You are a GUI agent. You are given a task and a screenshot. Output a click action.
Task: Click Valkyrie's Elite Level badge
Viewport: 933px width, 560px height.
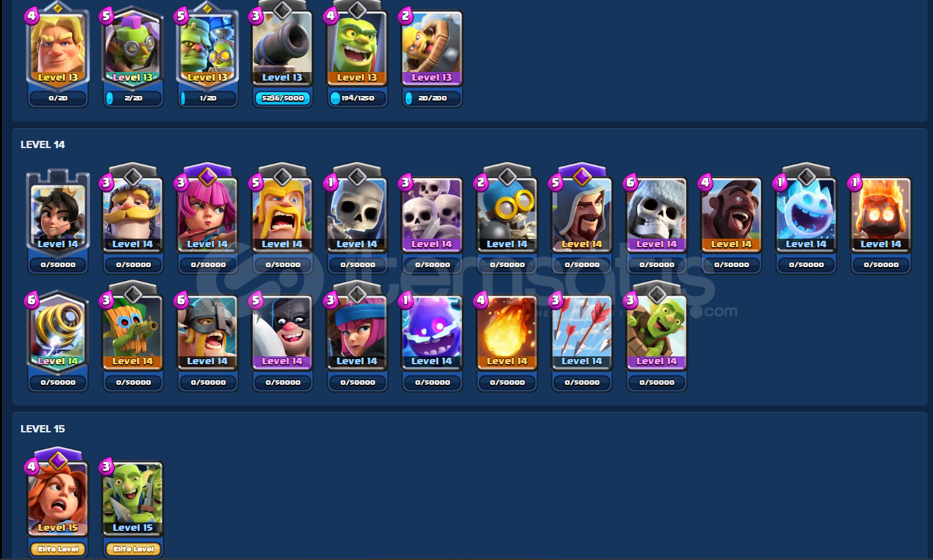coord(58,549)
